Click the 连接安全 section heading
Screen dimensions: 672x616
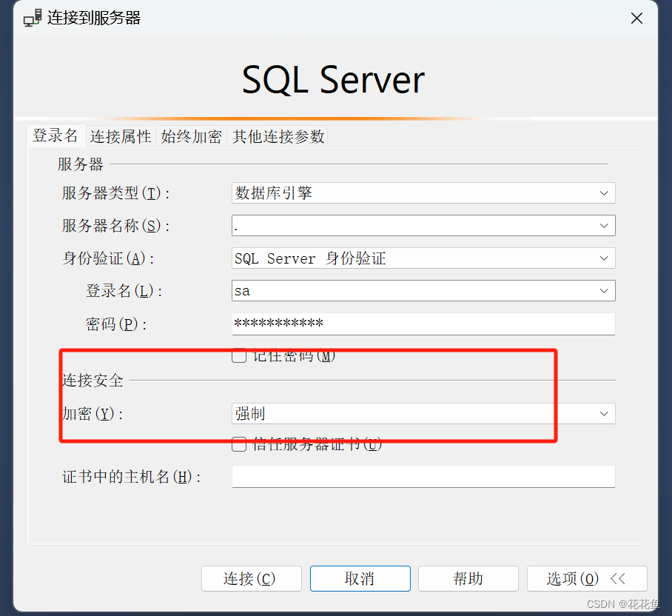click(x=93, y=381)
